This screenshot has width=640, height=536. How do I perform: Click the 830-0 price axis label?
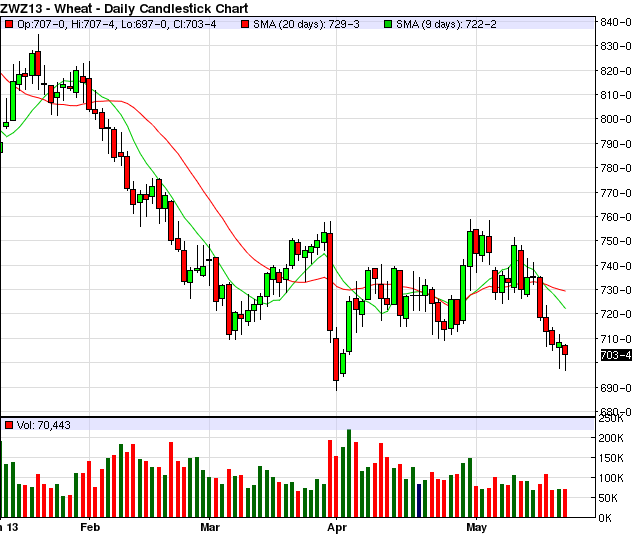click(616, 47)
